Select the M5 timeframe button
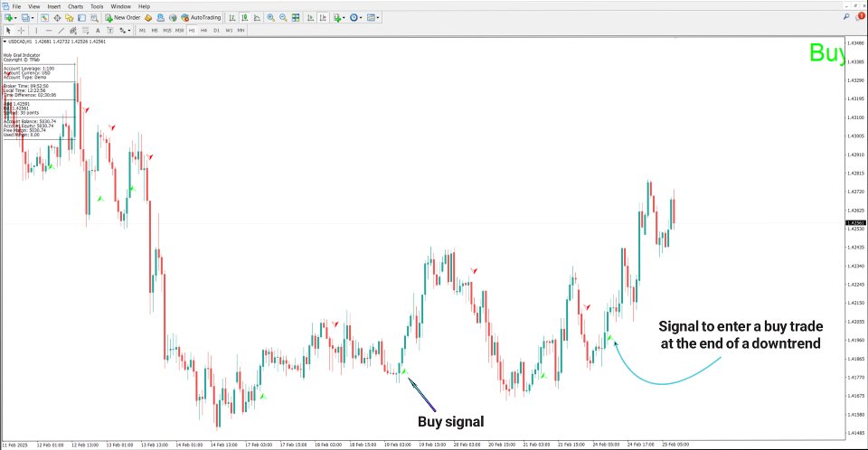Image resolution: width=868 pixels, height=450 pixels. click(155, 31)
